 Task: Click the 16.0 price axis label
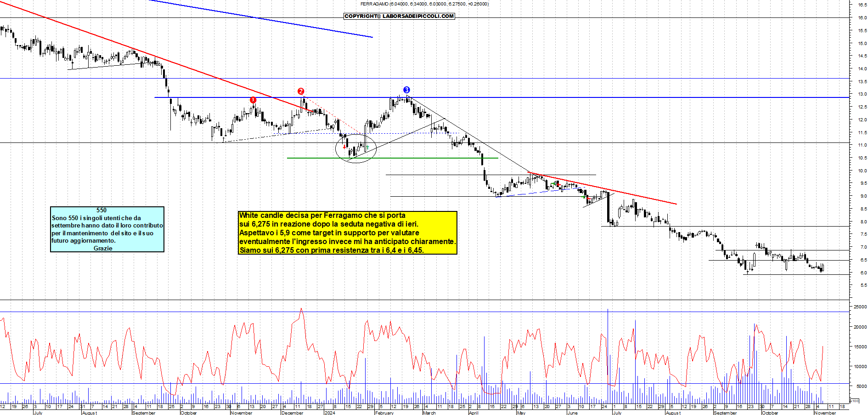862,17
